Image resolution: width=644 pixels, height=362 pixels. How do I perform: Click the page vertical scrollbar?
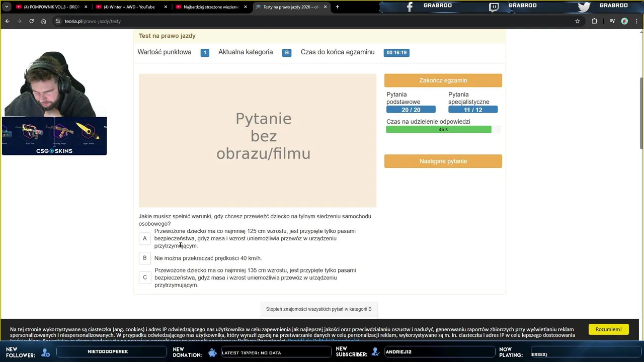641,113
